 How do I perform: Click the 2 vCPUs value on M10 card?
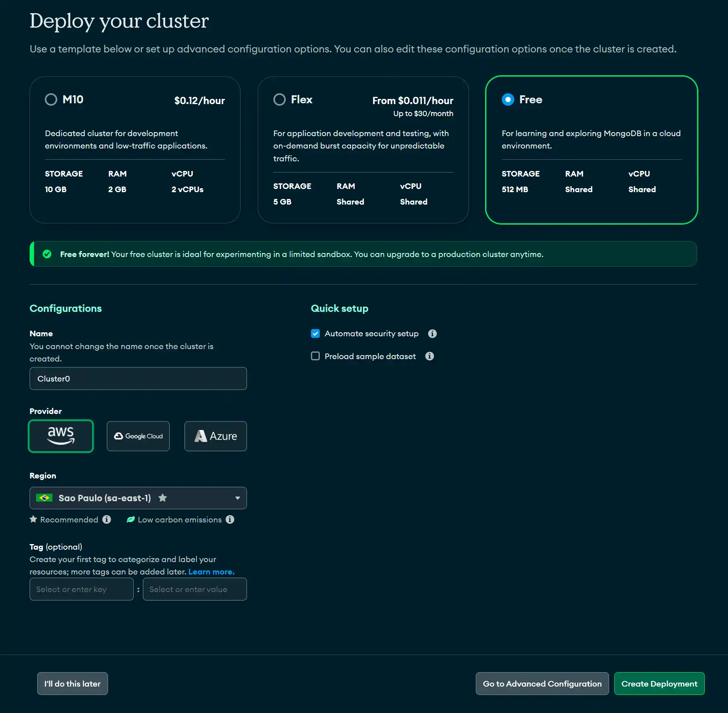coord(188,189)
